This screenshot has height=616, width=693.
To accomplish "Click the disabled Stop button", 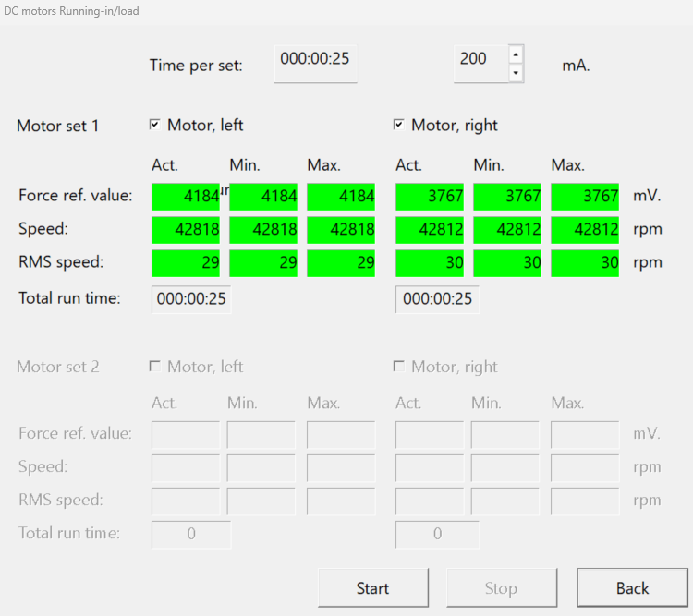I will tap(502, 587).
